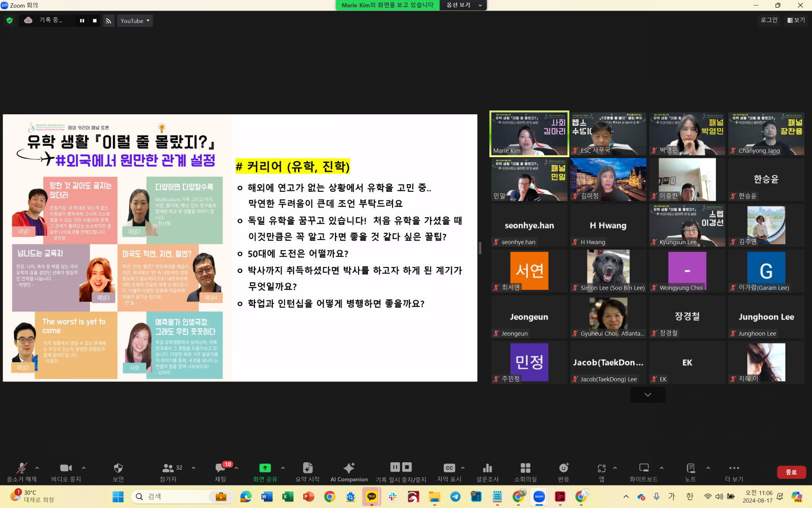The height and width of the screenshot is (508, 812).
Task: Unmute the microphone (음소거 해제)
Action: point(22,468)
